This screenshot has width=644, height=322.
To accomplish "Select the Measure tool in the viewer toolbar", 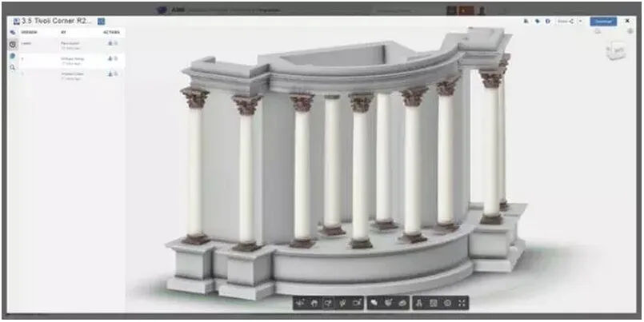I will [x=374, y=303].
